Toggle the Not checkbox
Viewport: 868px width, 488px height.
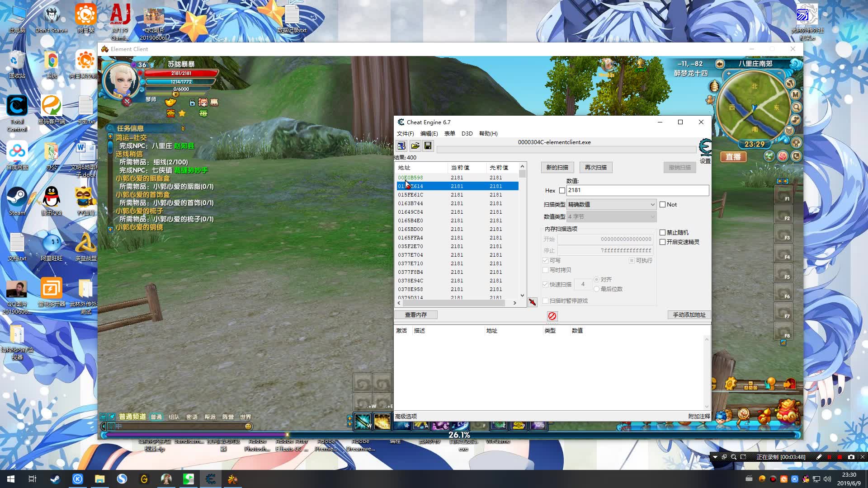pyautogui.click(x=662, y=205)
